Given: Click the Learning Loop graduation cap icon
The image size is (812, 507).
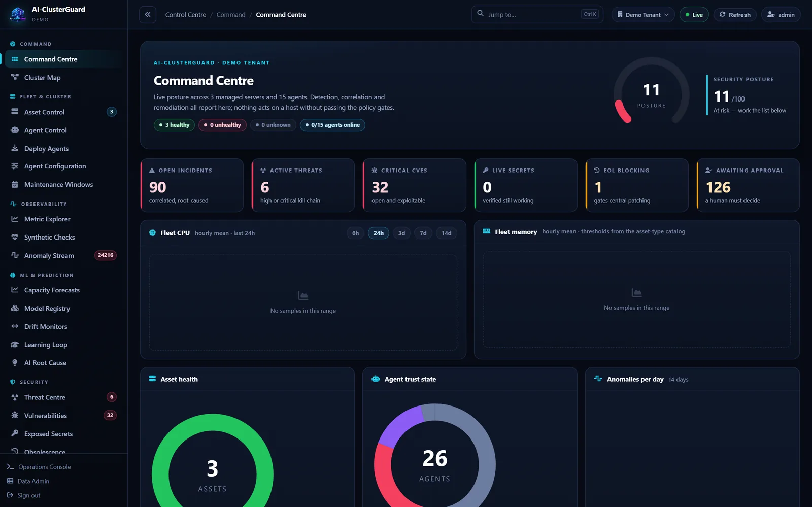Looking at the screenshot, I should 15,344.
